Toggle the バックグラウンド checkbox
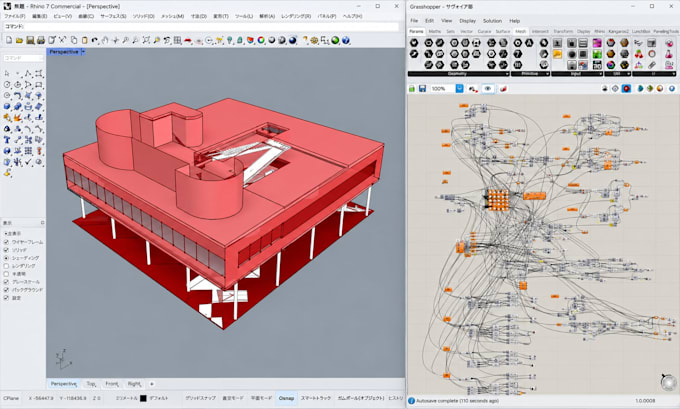This screenshot has height=409, width=680. [x=6, y=289]
